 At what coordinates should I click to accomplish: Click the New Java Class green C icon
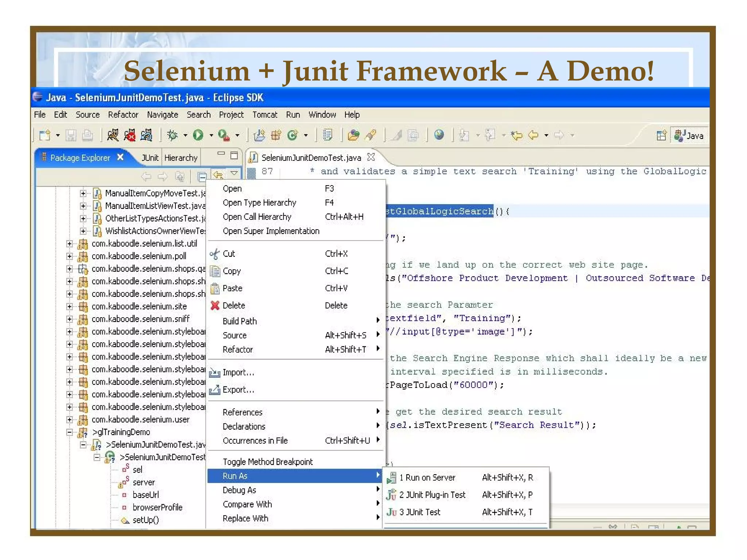tap(293, 135)
